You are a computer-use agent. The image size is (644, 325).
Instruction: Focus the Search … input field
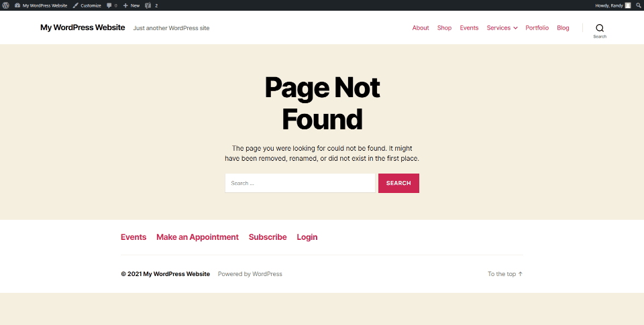pyautogui.click(x=300, y=183)
